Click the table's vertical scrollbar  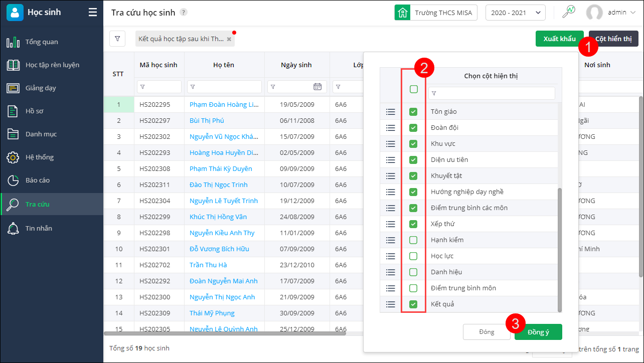click(x=640, y=187)
